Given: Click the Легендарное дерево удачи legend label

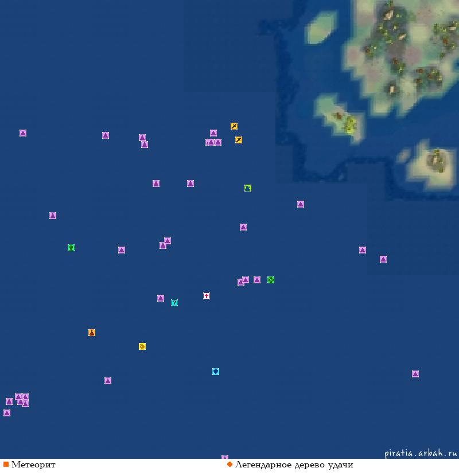Looking at the screenshot, I should pos(294,465).
